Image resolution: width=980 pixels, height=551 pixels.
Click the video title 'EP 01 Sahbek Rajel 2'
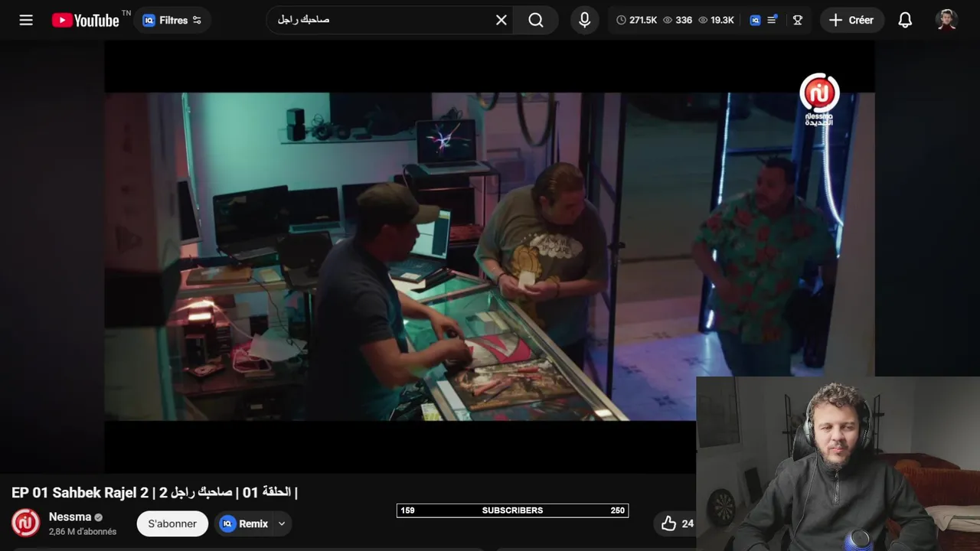click(x=155, y=492)
